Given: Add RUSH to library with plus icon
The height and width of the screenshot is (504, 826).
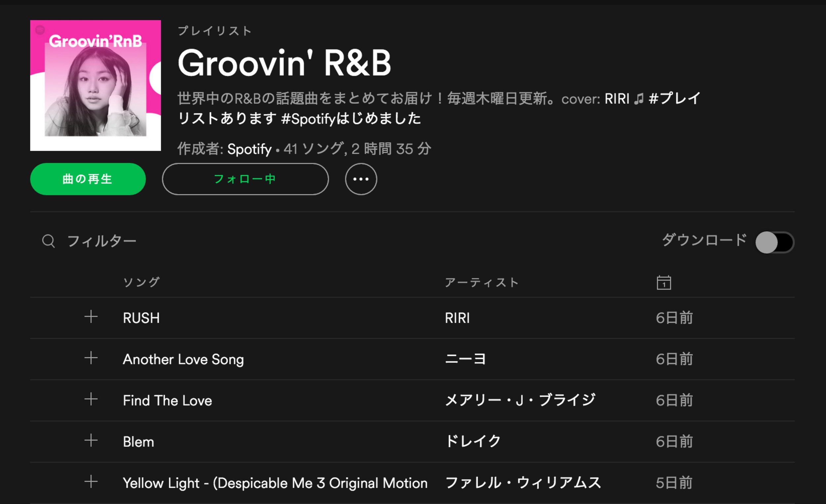Looking at the screenshot, I should point(91,317).
